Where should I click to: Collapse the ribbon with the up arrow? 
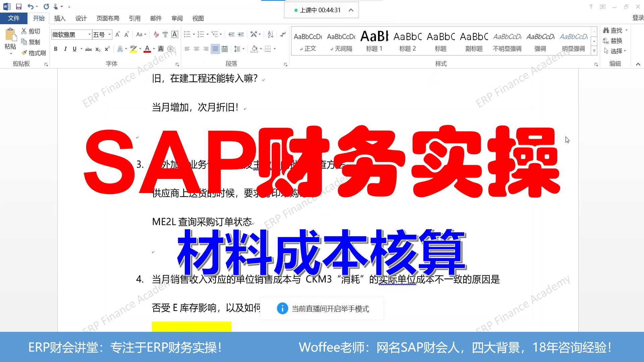point(638,64)
